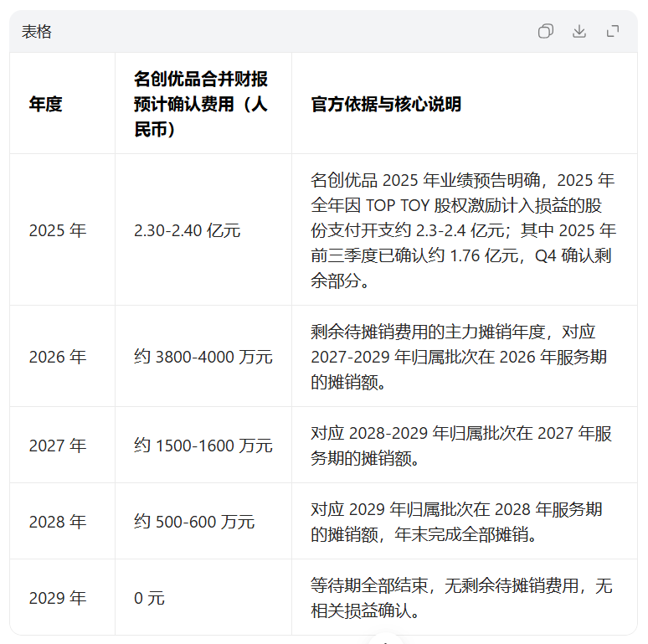Download the table using the download icon

click(x=579, y=31)
